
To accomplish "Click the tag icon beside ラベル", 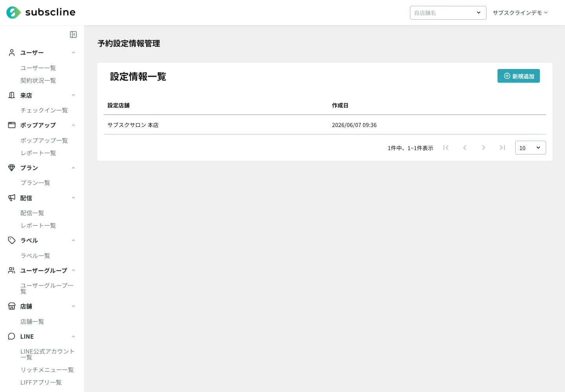I will point(12,240).
